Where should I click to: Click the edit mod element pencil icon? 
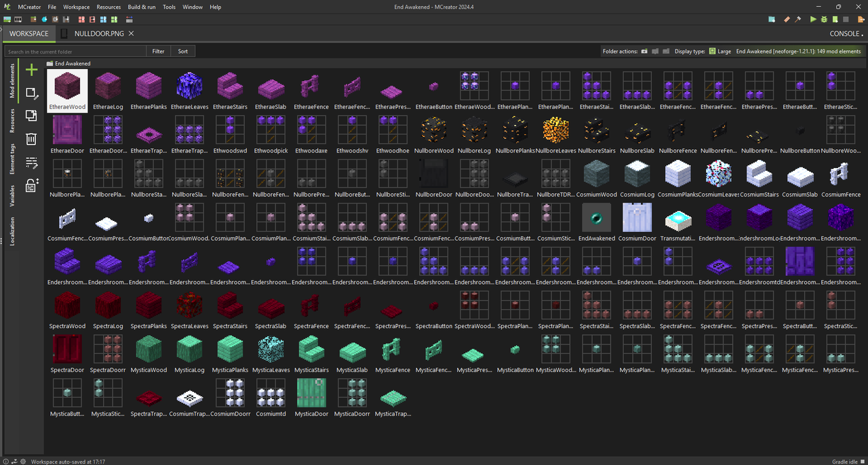coord(31,93)
